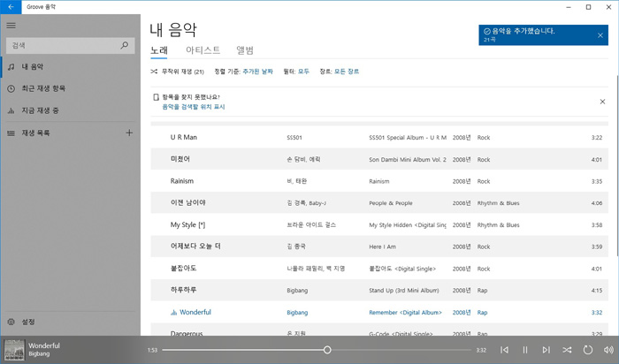Click the now-playing album art thumbnail
The height and width of the screenshot is (364, 619).
point(14,350)
